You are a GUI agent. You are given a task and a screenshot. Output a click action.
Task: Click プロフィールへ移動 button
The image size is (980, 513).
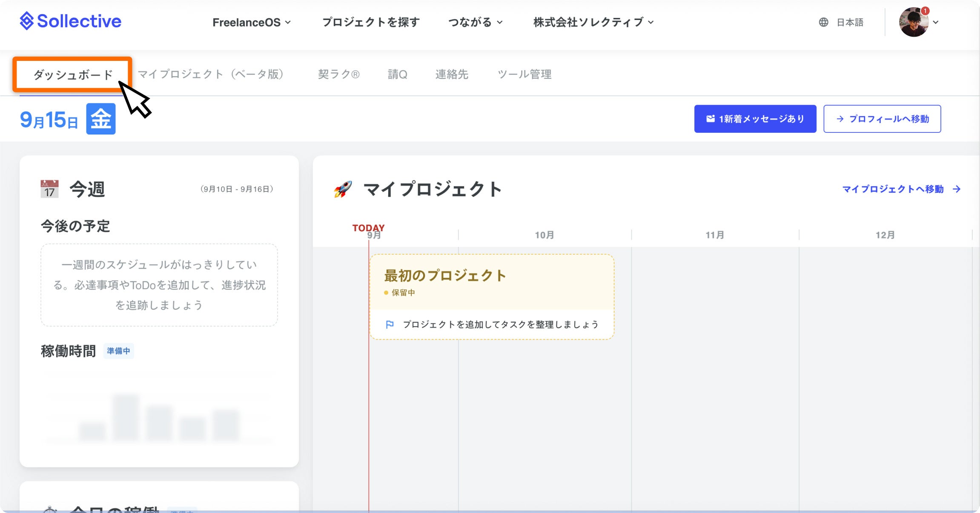point(882,119)
